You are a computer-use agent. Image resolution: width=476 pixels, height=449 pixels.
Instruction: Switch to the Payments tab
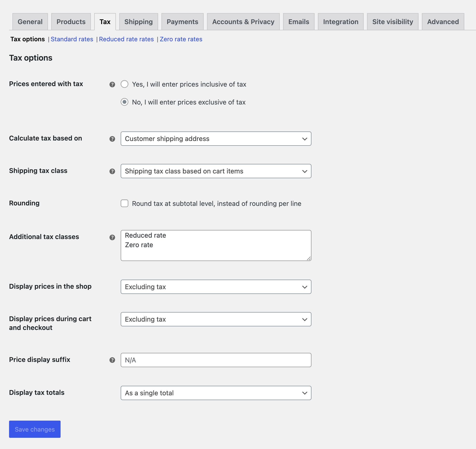coord(182,21)
